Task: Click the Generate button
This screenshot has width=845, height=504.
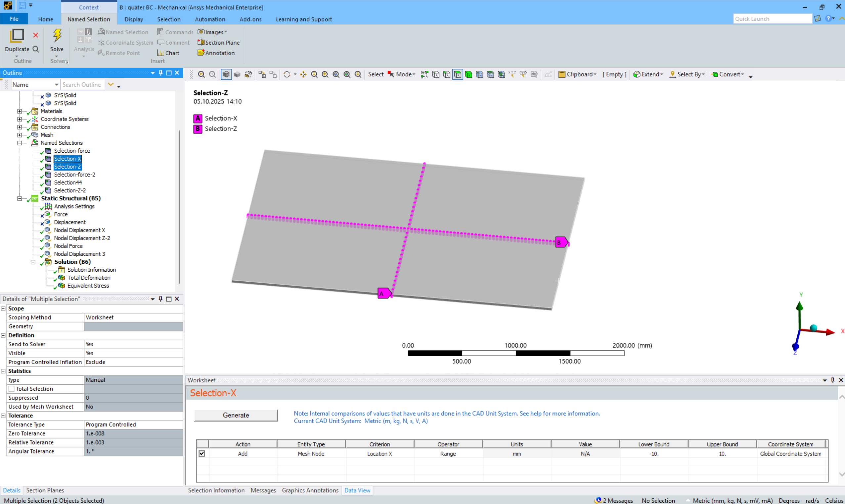Action: (236, 415)
